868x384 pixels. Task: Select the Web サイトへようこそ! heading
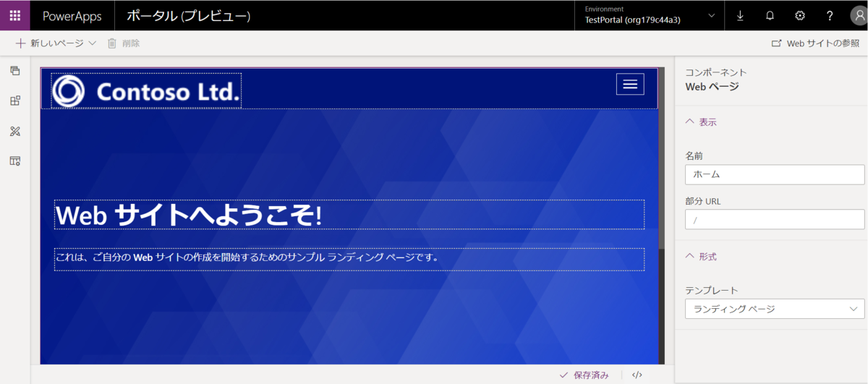[x=349, y=215]
